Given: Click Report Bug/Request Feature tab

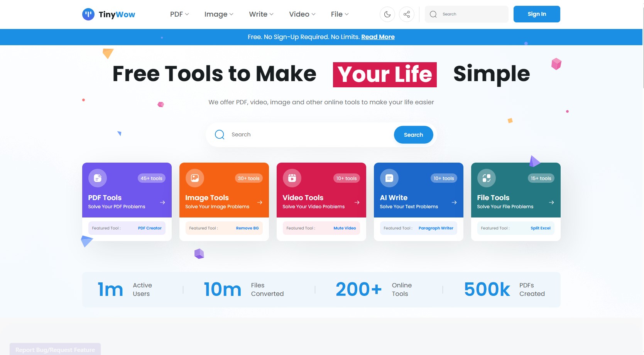Looking at the screenshot, I should (55, 350).
